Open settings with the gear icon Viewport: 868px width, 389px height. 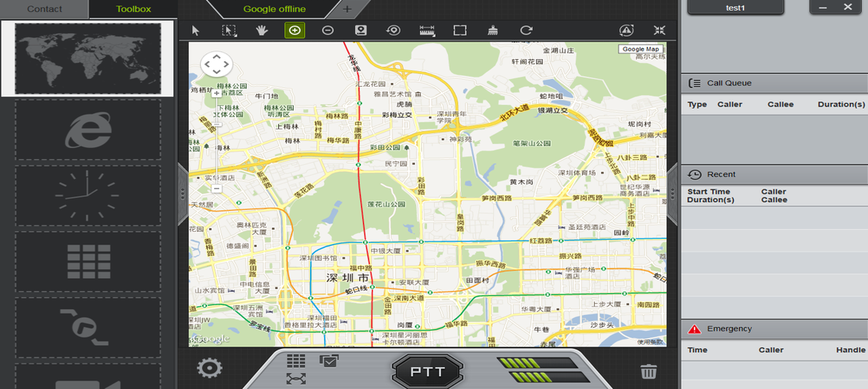(209, 368)
